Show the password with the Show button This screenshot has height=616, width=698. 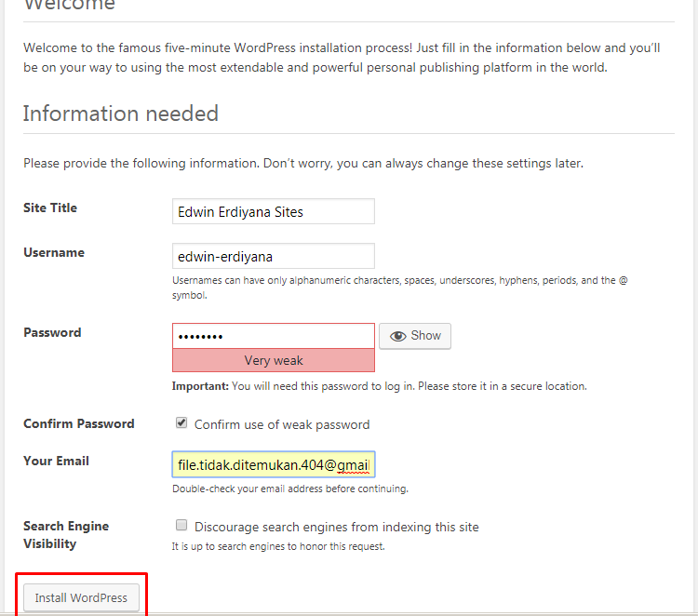point(415,336)
